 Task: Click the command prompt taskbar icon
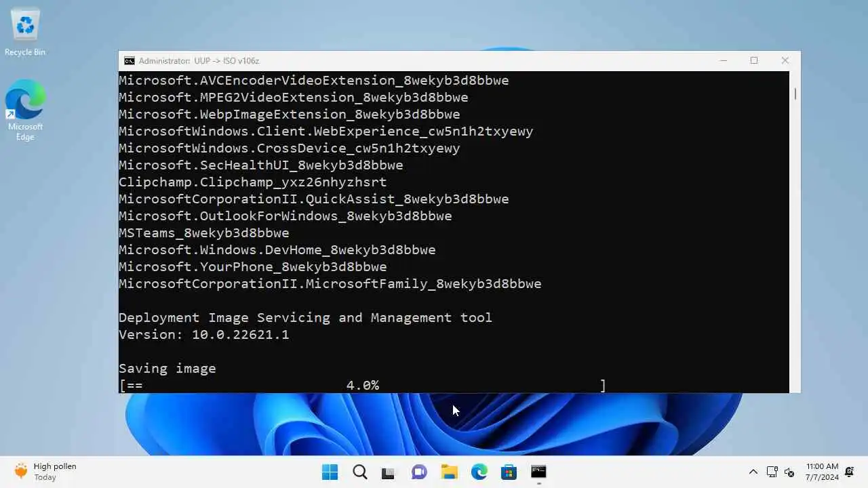tap(538, 472)
